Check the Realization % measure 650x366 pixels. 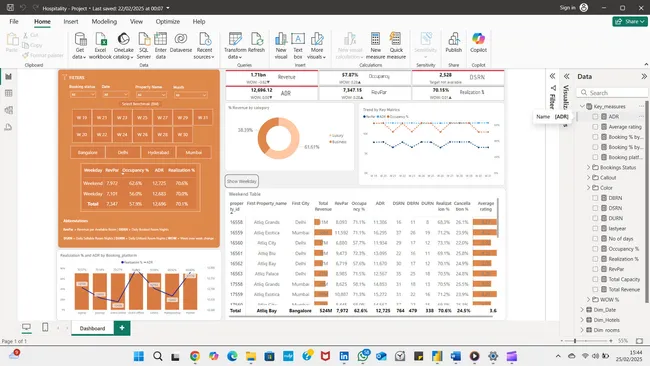click(x=595, y=259)
